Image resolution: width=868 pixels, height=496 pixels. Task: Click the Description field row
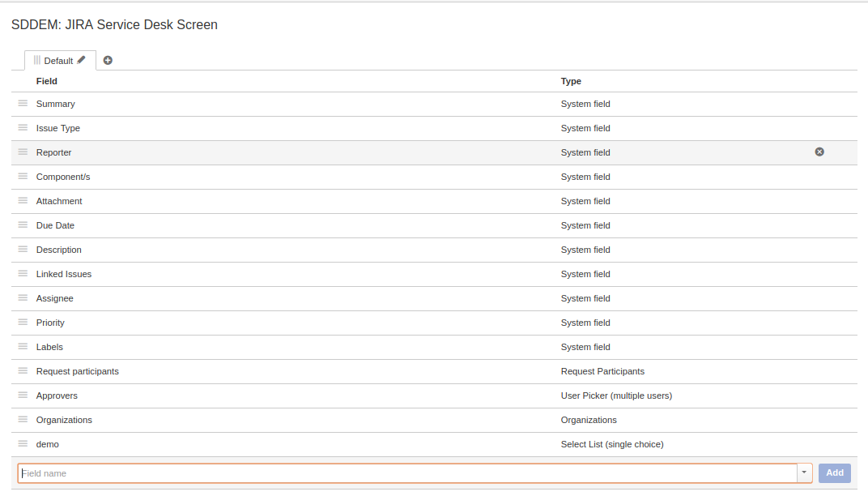pyautogui.click(x=59, y=250)
